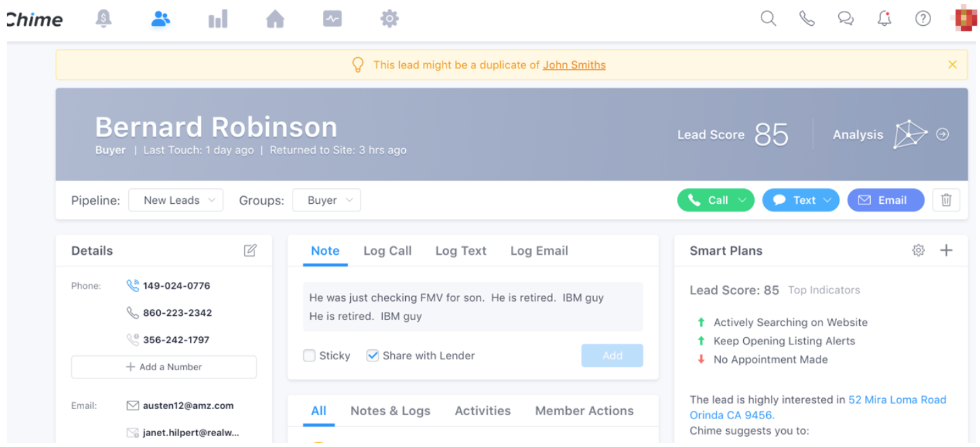
Task: Switch to the Log Call tab
Action: 388,251
